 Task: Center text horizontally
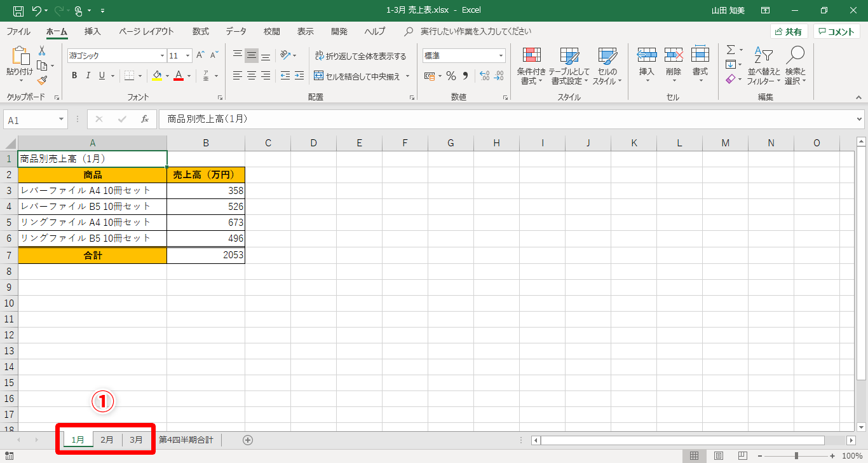pos(252,76)
